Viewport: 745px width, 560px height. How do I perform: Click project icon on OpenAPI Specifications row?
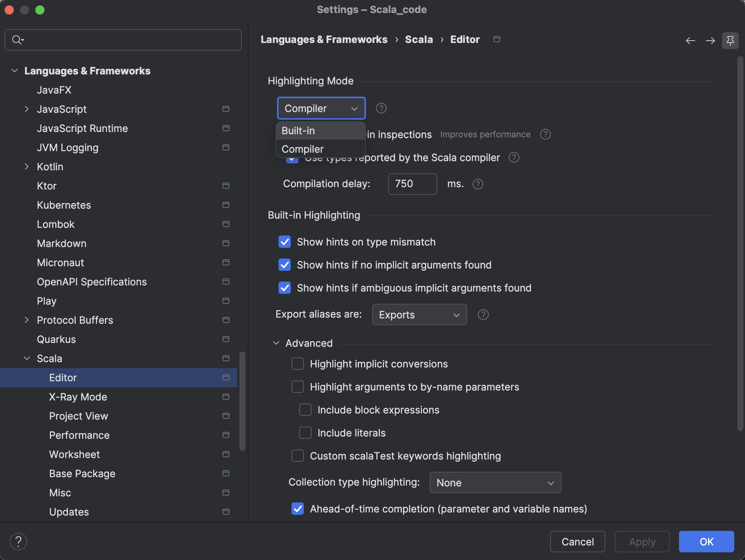click(226, 282)
